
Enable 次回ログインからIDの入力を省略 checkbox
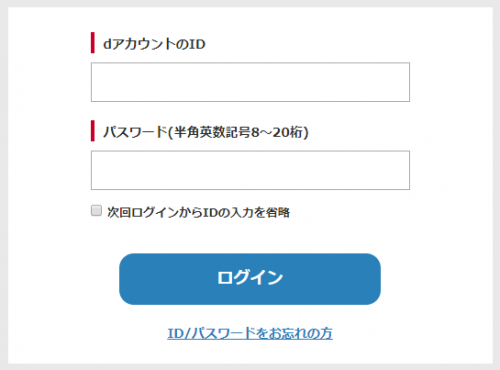tap(96, 211)
